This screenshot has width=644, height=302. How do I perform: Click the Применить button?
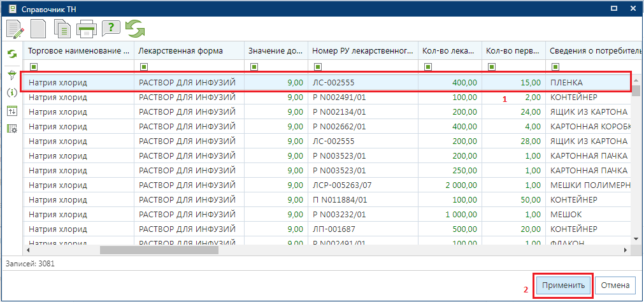(563, 285)
